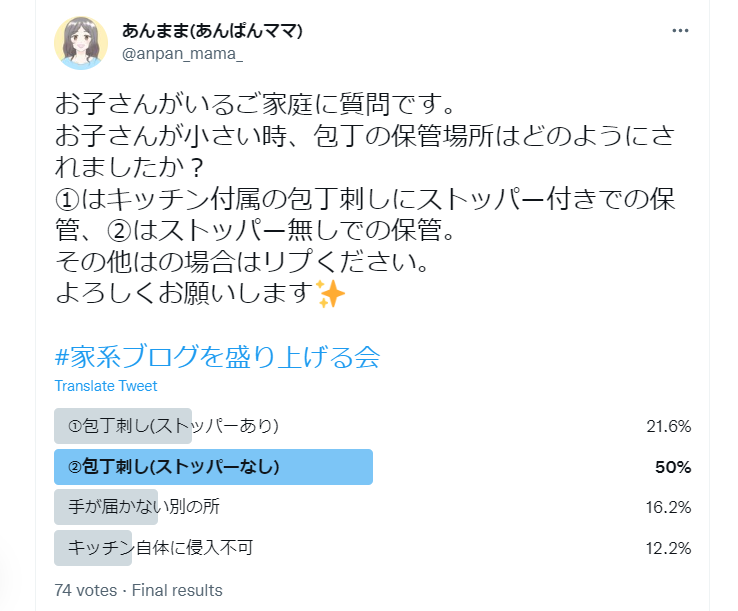Click the 50% winning poll result
The width and height of the screenshot is (738, 611).
pyautogui.click(x=673, y=467)
